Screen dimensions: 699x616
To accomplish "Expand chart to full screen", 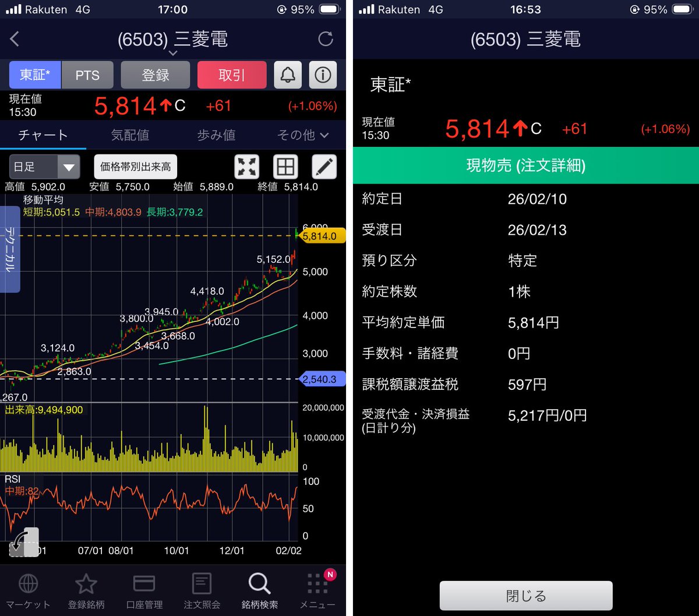I will click(247, 167).
